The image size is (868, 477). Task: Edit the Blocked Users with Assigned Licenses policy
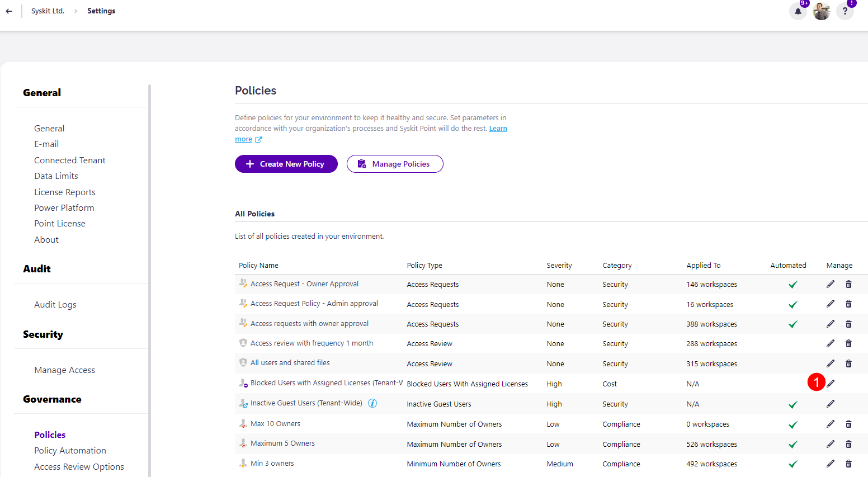(831, 383)
